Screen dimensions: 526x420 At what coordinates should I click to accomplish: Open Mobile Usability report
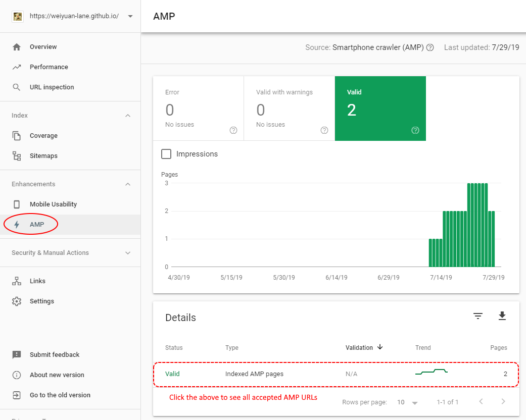click(x=53, y=204)
